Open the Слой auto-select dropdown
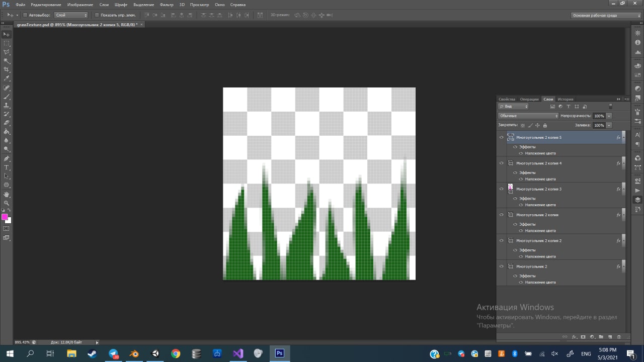This screenshot has height=362, width=644. click(71, 15)
